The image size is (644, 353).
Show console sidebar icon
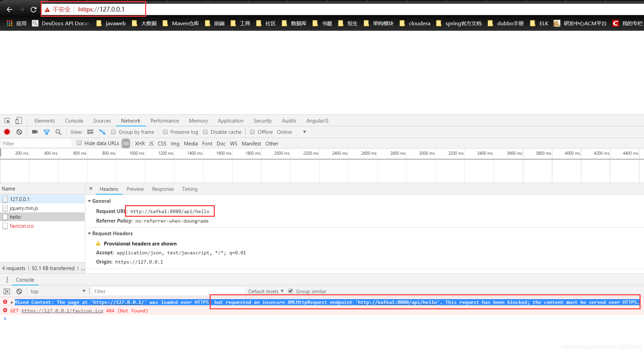tap(7, 291)
